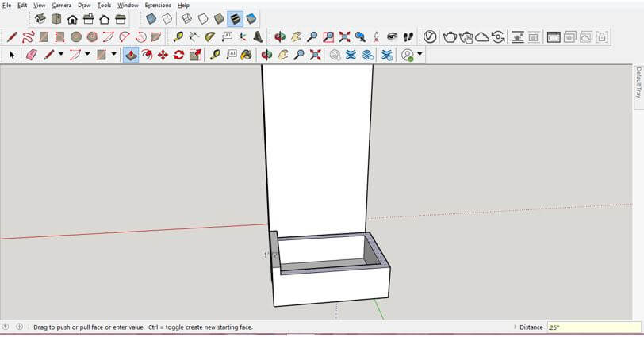Pick the Select arrow tool
The width and height of the screenshot is (644, 337).
click(x=12, y=55)
